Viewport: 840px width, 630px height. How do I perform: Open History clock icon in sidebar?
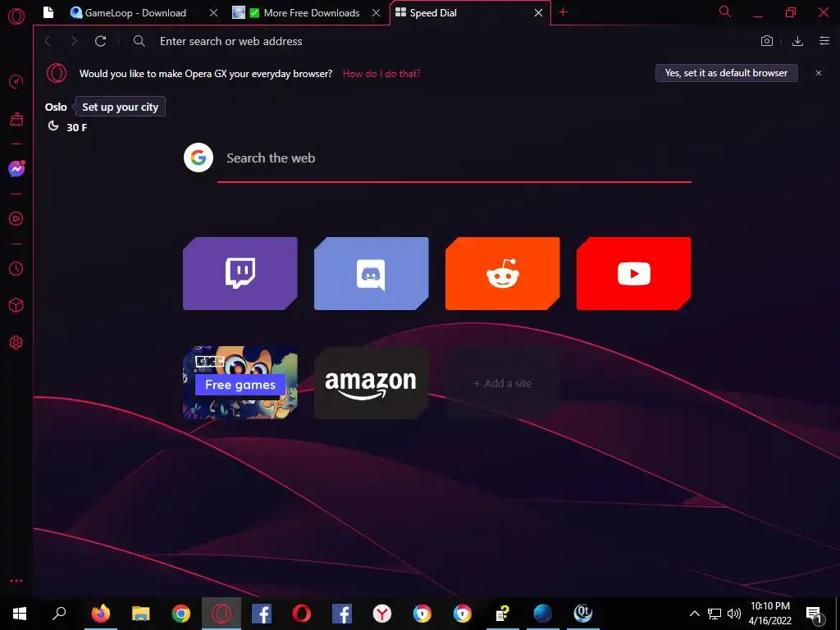(16, 268)
